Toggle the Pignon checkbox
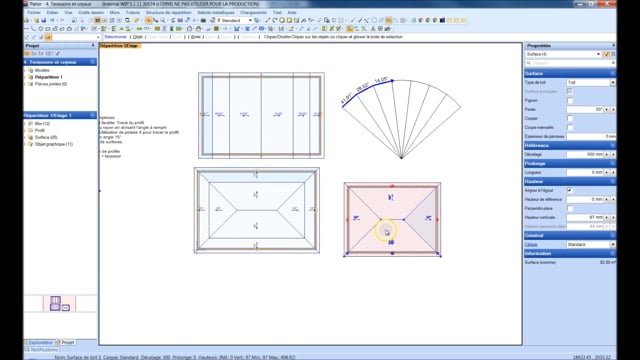 pos(570,100)
